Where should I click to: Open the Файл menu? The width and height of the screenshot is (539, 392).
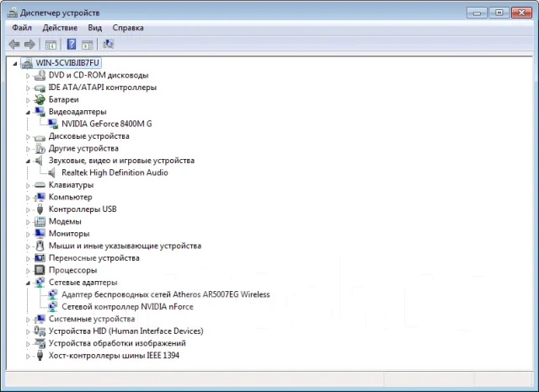click(22, 28)
